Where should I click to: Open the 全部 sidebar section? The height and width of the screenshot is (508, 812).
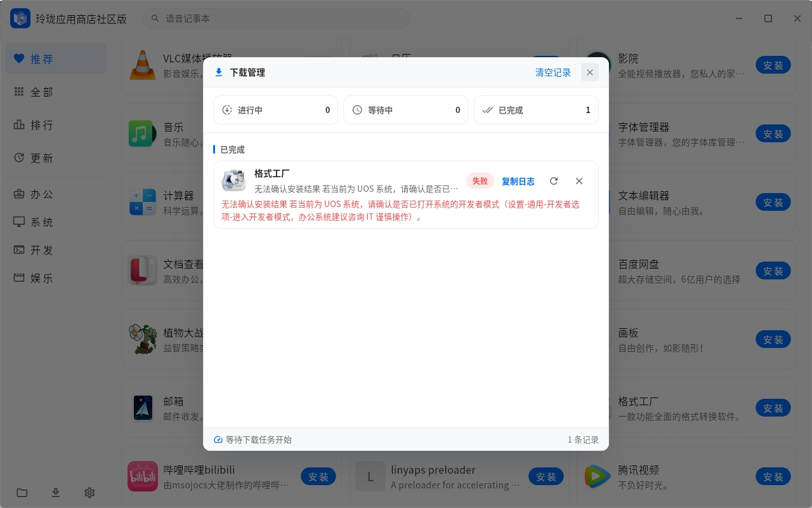click(56, 92)
